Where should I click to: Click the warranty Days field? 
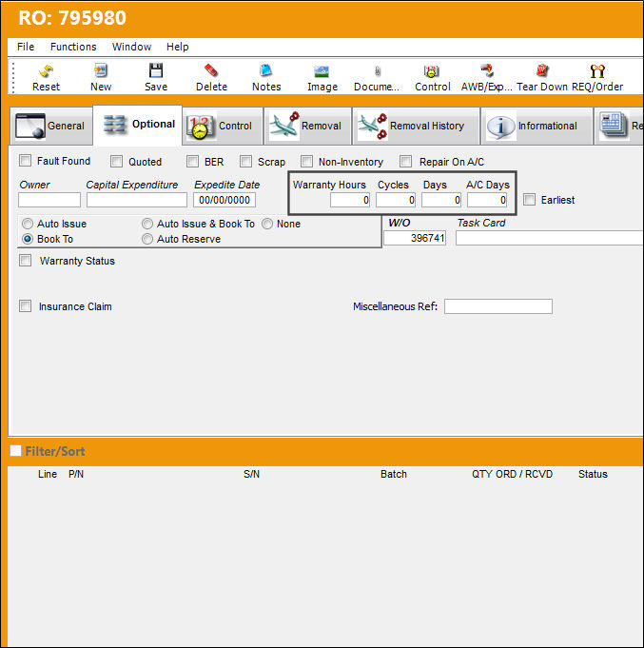(441, 200)
